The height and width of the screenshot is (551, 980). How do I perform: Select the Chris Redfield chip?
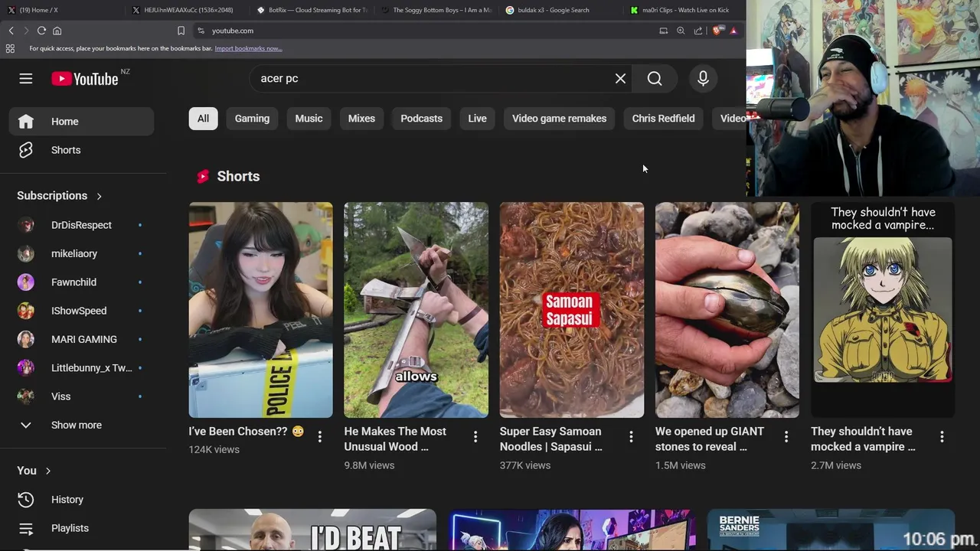pyautogui.click(x=663, y=119)
